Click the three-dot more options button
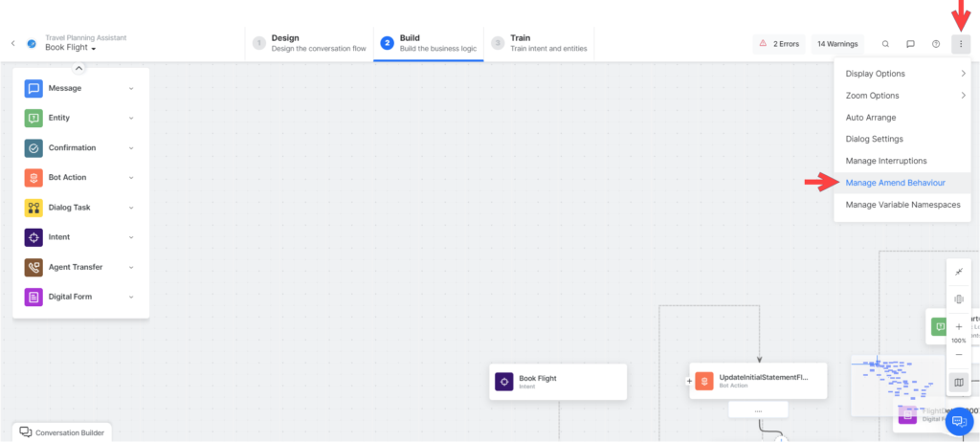This screenshot has width=980, height=442. coord(961,44)
